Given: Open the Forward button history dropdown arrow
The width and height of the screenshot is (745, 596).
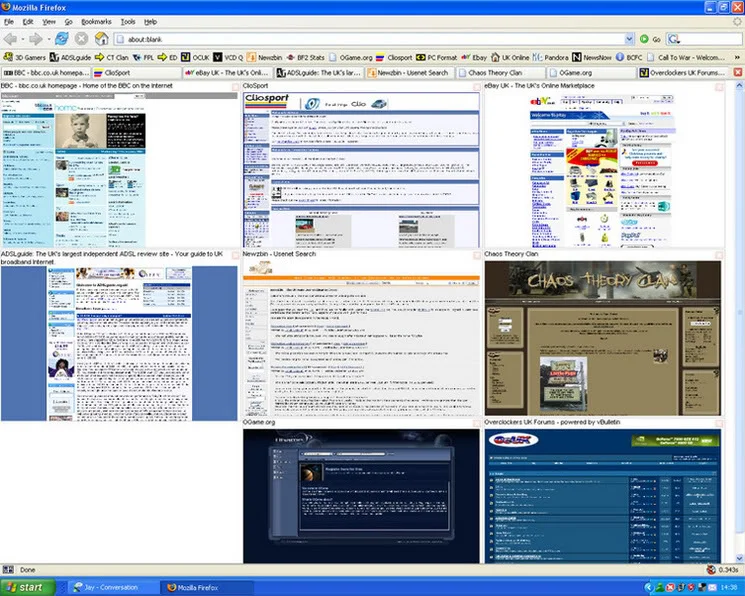Looking at the screenshot, I should [48, 39].
